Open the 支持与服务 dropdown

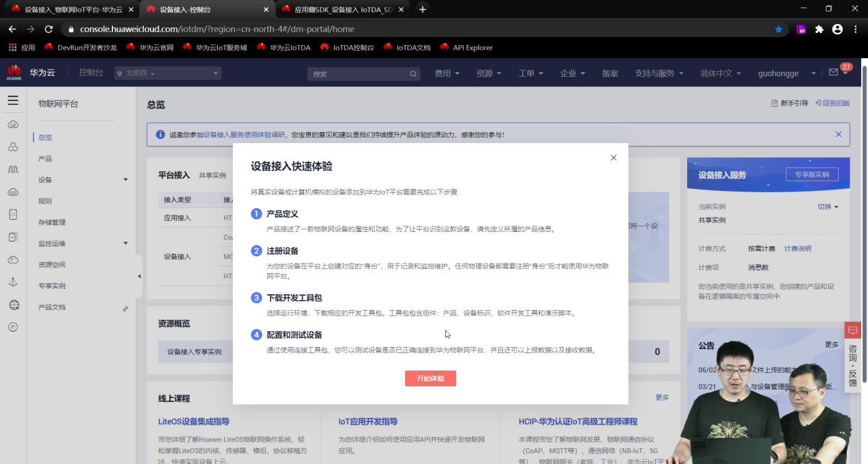pyautogui.click(x=660, y=73)
